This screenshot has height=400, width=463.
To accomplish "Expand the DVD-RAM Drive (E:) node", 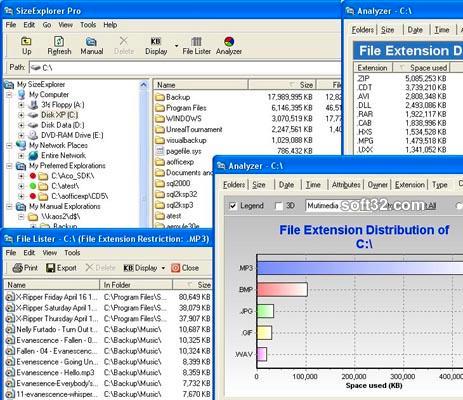I will pos(21,135).
